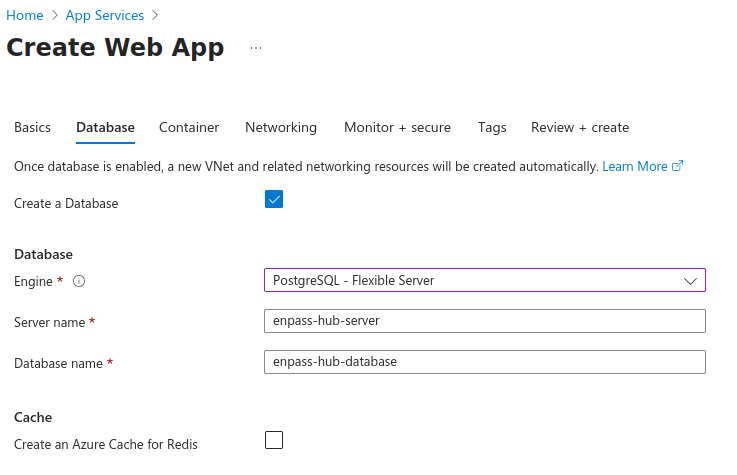Go to the Container tab
Viewport: 737px width, 475px height.
pyautogui.click(x=189, y=127)
